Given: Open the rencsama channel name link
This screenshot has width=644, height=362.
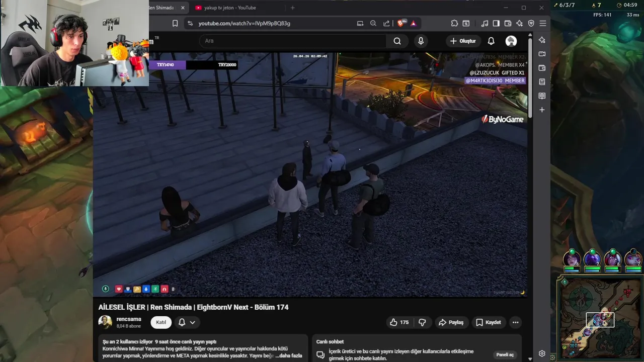Looking at the screenshot, I should click(x=129, y=319).
